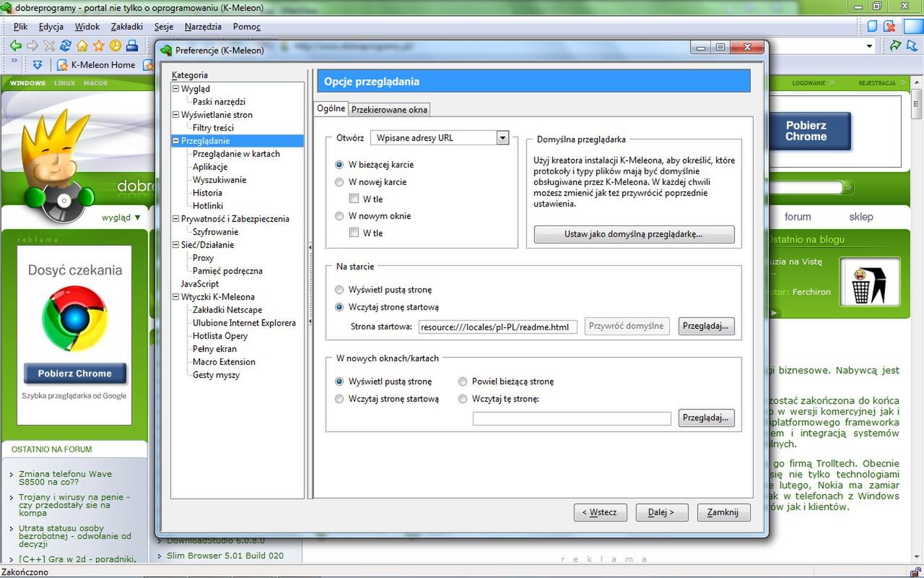Open the Narzędzia menu
The width and height of the screenshot is (924, 578).
click(x=203, y=27)
